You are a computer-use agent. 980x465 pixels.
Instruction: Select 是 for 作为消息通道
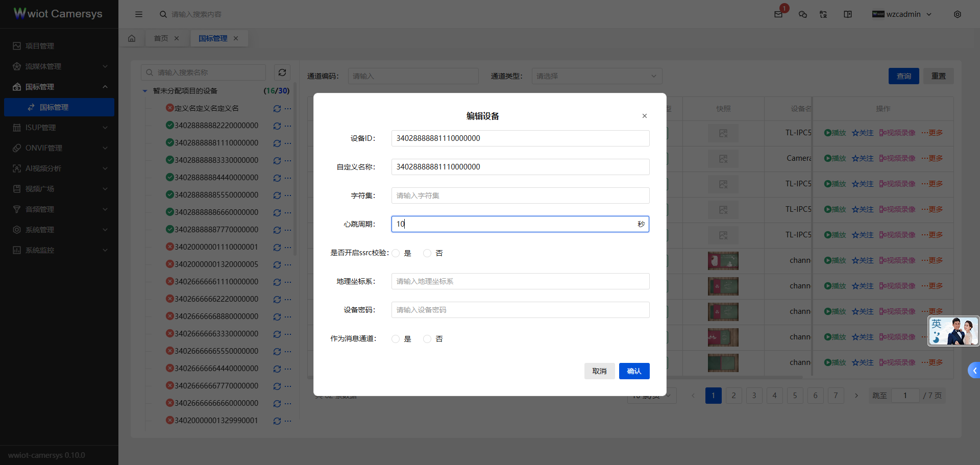click(x=396, y=338)
